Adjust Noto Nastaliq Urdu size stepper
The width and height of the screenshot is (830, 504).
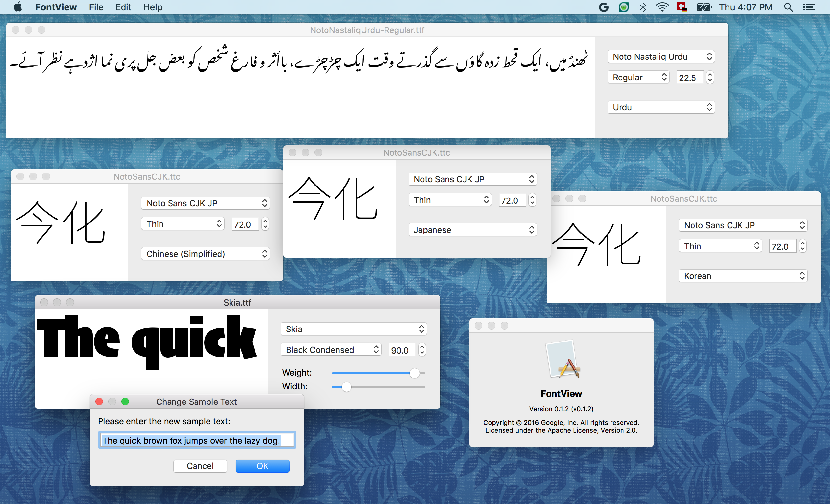pos(710,78)
